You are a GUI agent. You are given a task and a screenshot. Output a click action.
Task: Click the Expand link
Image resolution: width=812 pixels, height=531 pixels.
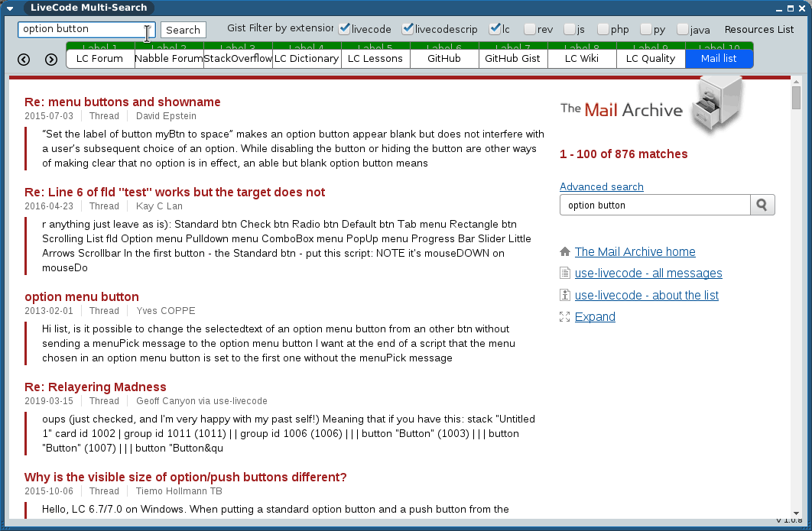[595, 317]
